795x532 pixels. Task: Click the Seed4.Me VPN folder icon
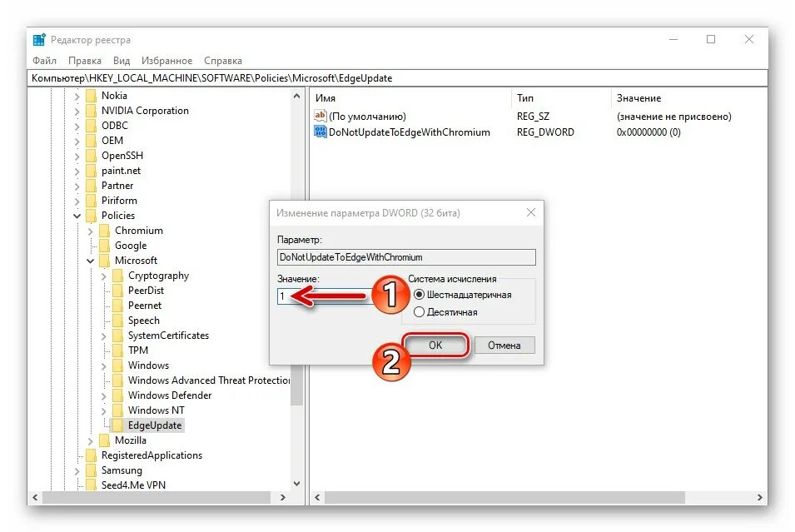92,485
